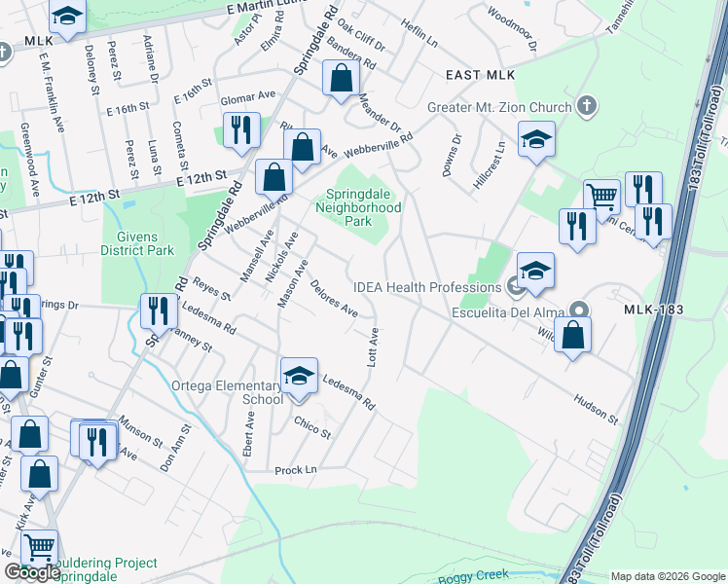Click the Greater Mt. Zion Church pin
Image resolution: width=728 pixels, height=584 pixels.
click(x=587, y=106)
